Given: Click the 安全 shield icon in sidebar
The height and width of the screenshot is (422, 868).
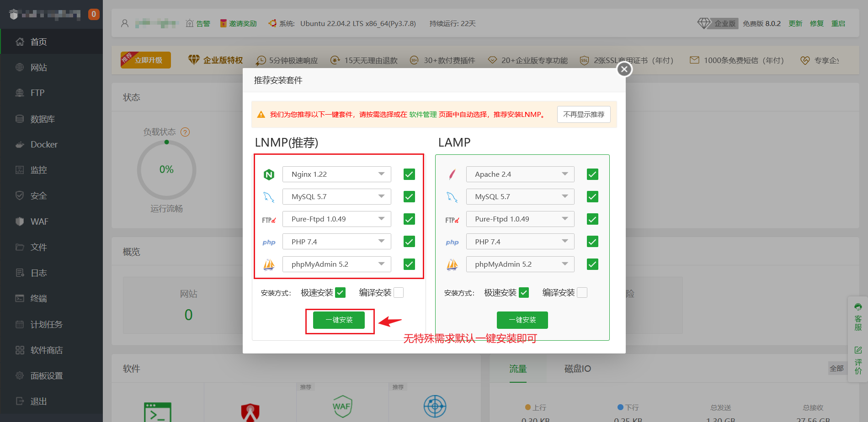Looking at the screenshot, I should pos(20,195).
